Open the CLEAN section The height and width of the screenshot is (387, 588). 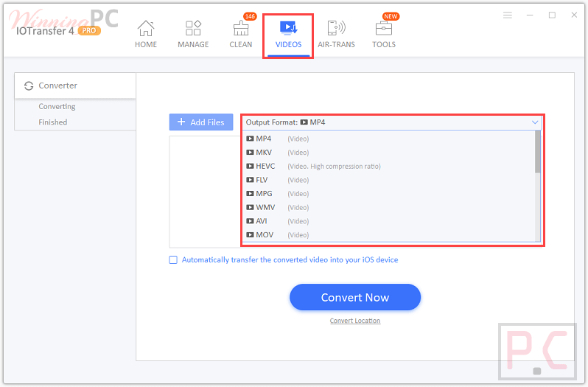pyautogui.click(x=241, y=34)
